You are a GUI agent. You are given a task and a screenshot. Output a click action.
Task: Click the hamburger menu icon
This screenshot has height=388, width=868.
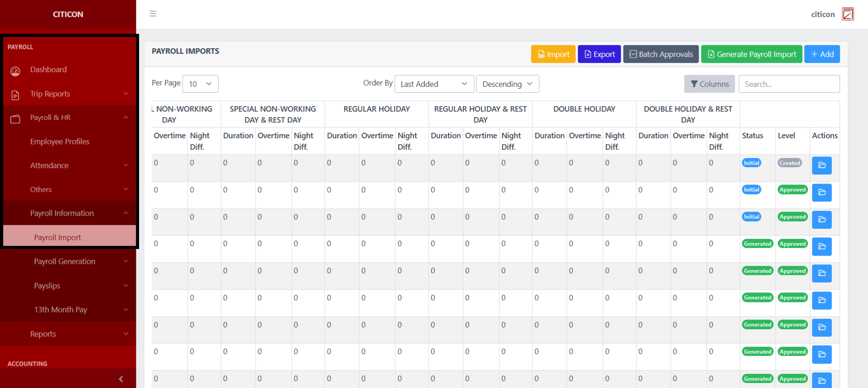click(153, 14)
